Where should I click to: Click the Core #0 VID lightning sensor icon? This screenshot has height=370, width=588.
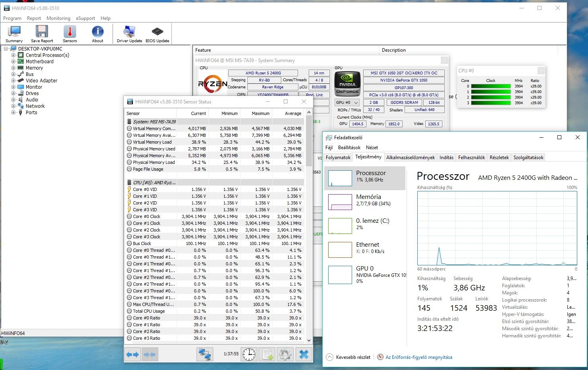coord(129,189)
